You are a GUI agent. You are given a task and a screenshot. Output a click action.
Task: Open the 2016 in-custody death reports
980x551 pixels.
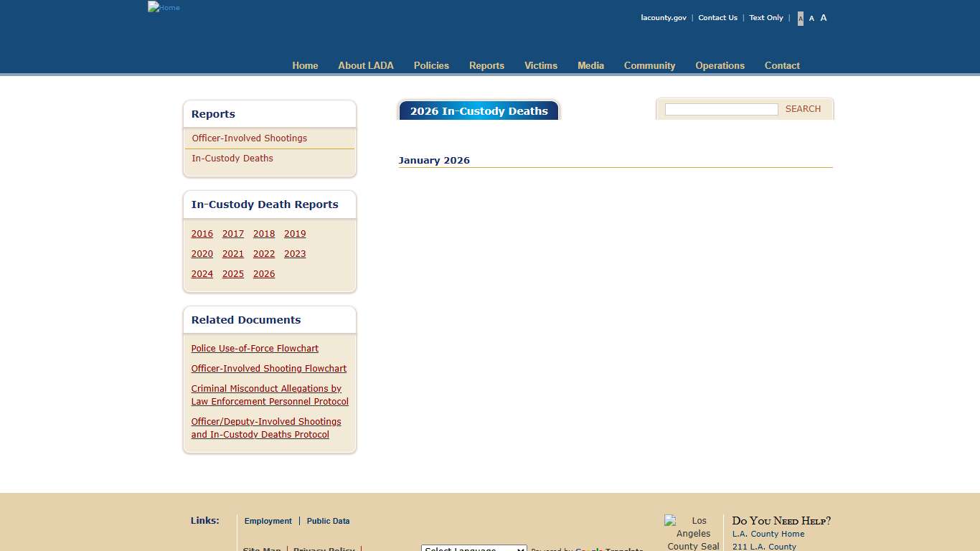pos(202,234)
